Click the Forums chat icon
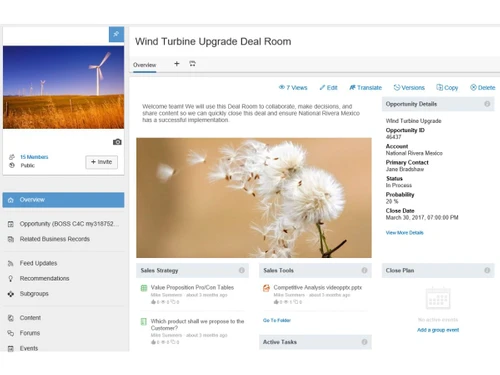 click(11, 333)
